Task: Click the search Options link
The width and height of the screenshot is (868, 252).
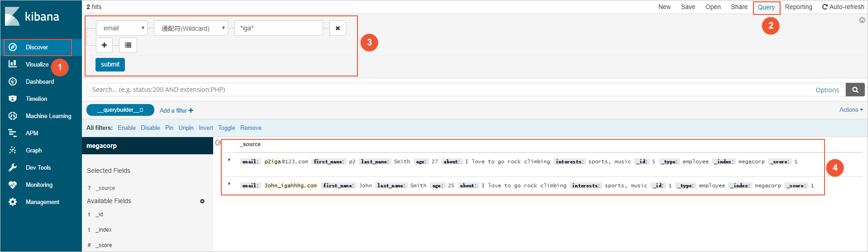Action: 827,90
